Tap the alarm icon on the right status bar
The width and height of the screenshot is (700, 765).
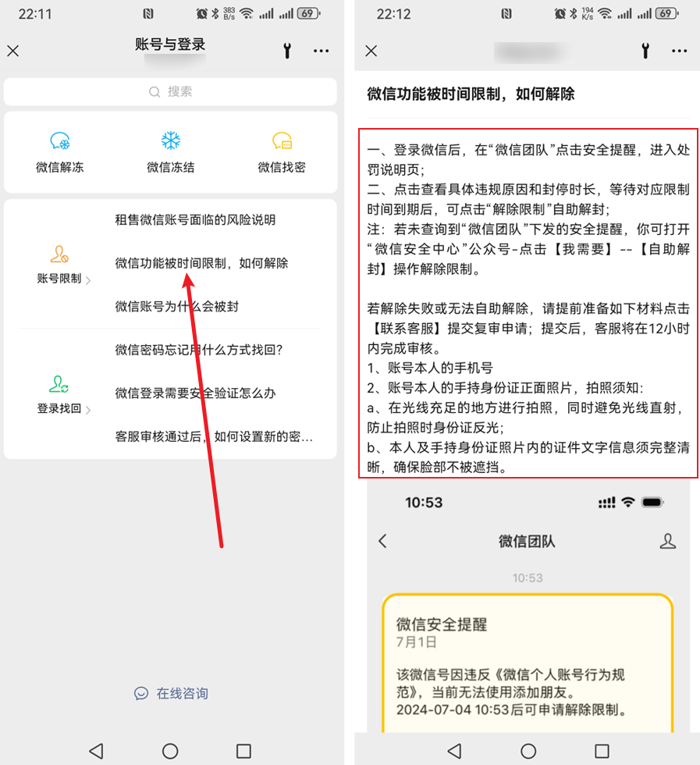point(560,14)
